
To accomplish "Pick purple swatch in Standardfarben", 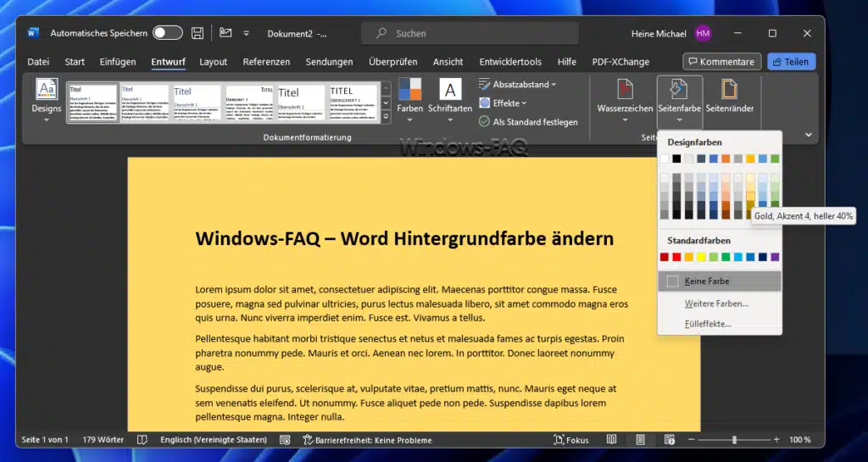I will coord(775,258).
